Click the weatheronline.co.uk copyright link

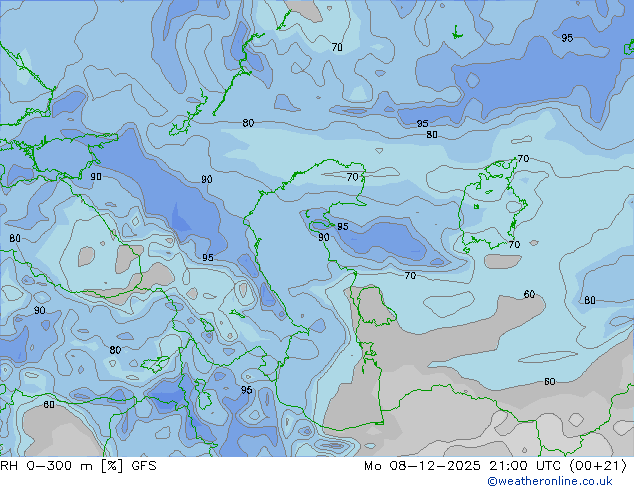550,481
